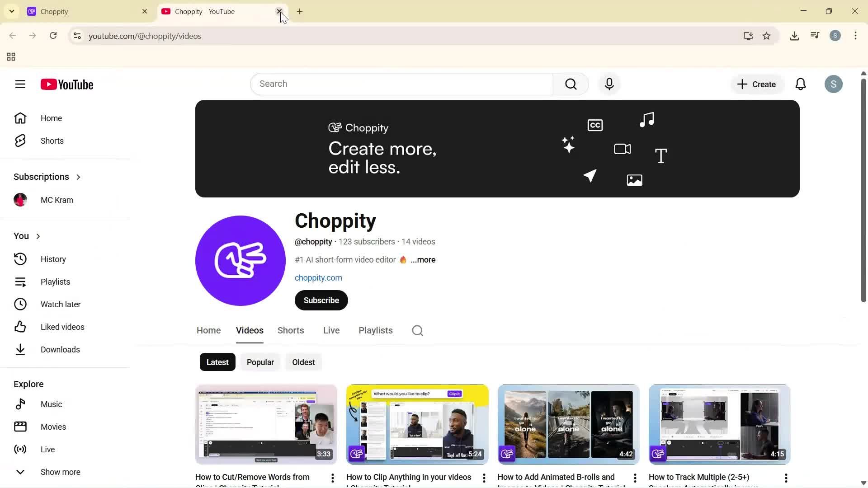Screen dimensions: 868x488
Task: Click the YouTube logo to go home
Action: pyautogui.click(x=67, y=84)
